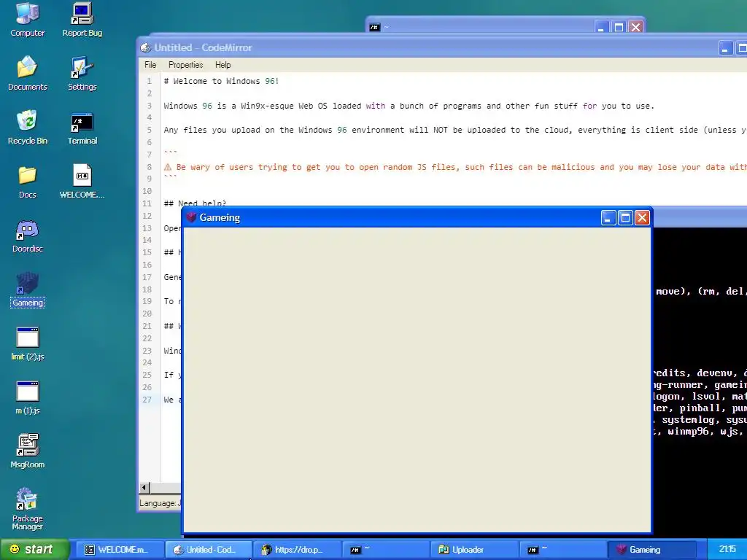The height and width of the screenshot is (560, 747).
Task: Switch to terminal taskbar item beside Gameing
Action: (562, 550)
